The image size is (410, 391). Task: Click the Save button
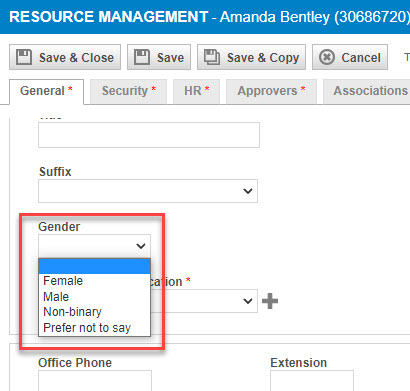tap(159, 57)
